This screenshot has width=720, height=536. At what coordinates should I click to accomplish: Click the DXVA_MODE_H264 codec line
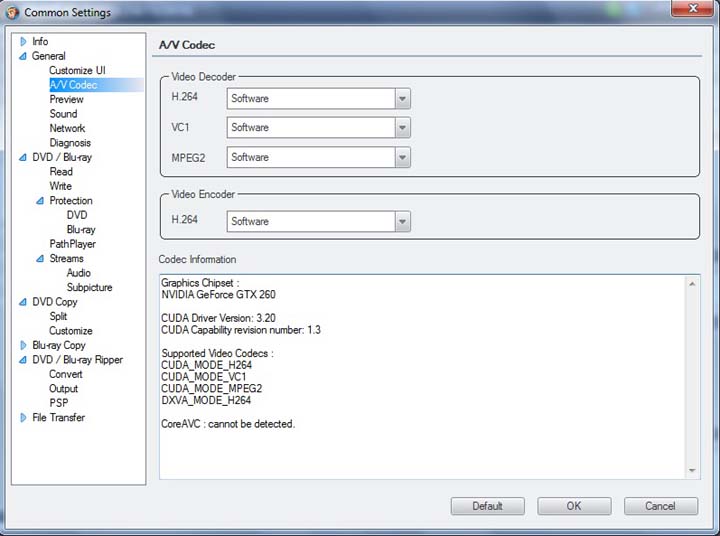[206, 401]
